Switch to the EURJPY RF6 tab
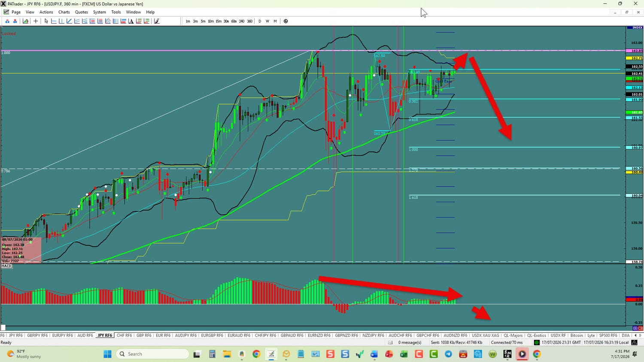This screenshot has height=362, width=644. coord(63,335)
